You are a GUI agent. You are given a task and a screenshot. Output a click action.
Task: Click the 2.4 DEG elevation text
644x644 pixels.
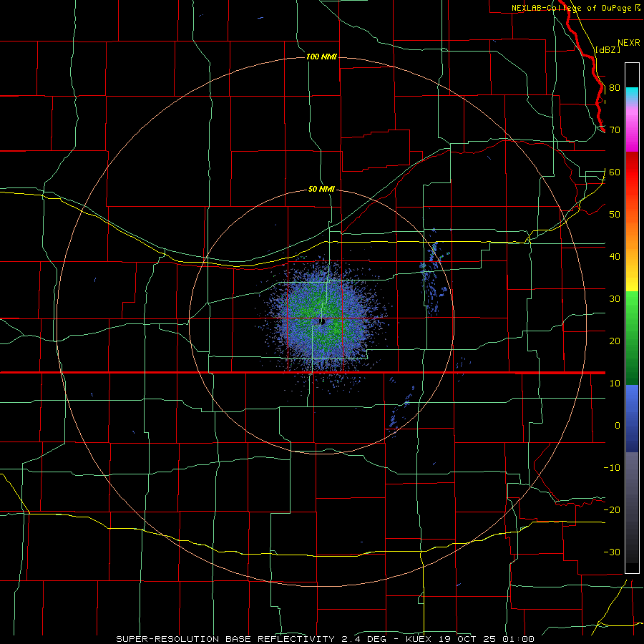(363, 639)
